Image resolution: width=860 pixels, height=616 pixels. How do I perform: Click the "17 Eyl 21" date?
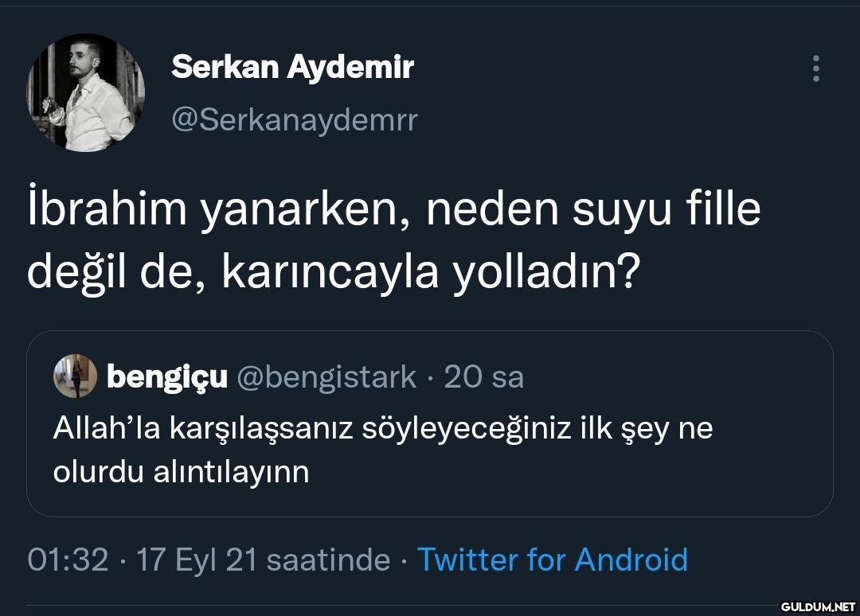click(197, 559)
